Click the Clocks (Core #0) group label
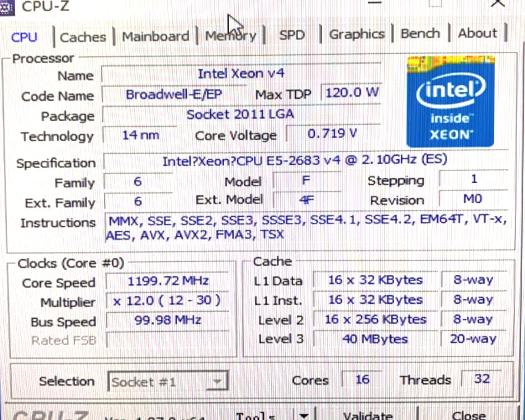Screen dimensions: 525x420 70,263
